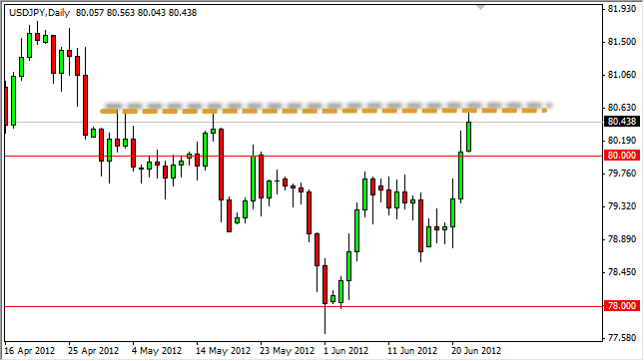
Task: Click the 81.930 price scale value
Action: tap(622, 9)
